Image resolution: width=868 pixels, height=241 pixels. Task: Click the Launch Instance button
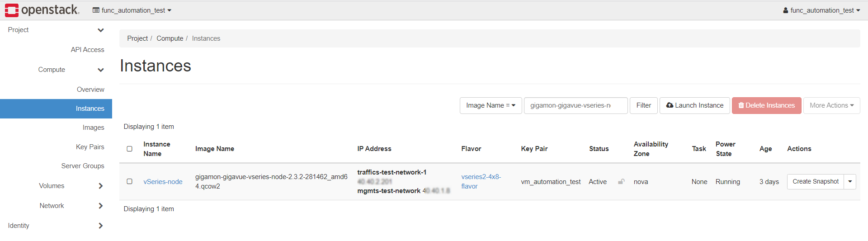point(694,105)
